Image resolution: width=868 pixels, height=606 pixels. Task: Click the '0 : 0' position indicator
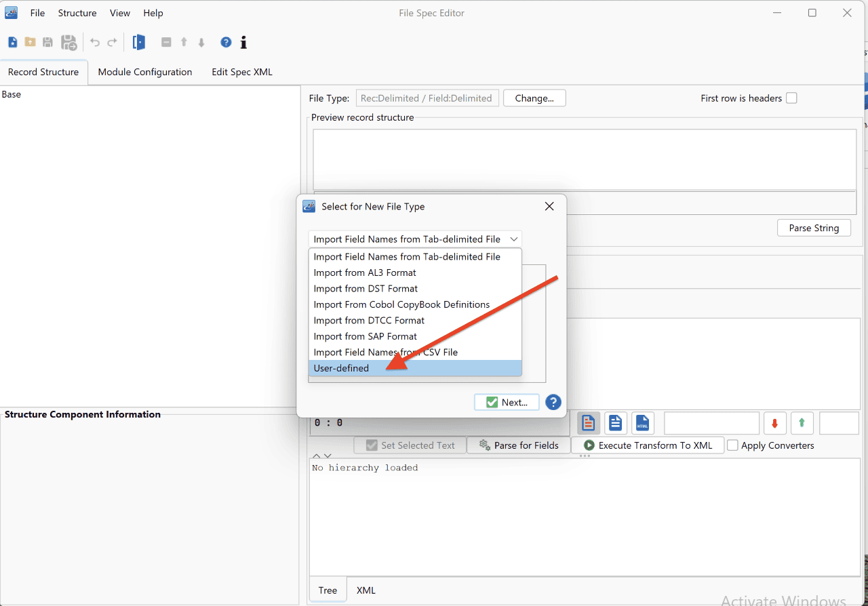328,423
